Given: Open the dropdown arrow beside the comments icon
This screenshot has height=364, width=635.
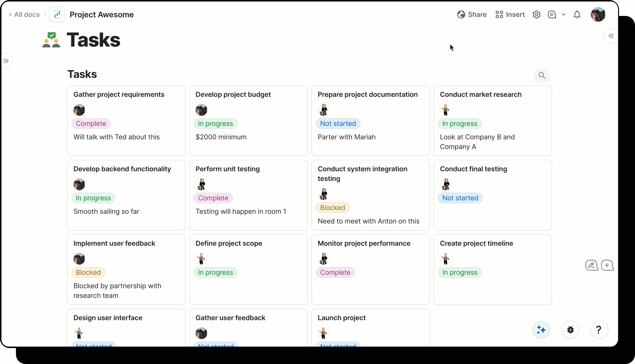Looking at the screenshot, I should (x=563, y=14).
